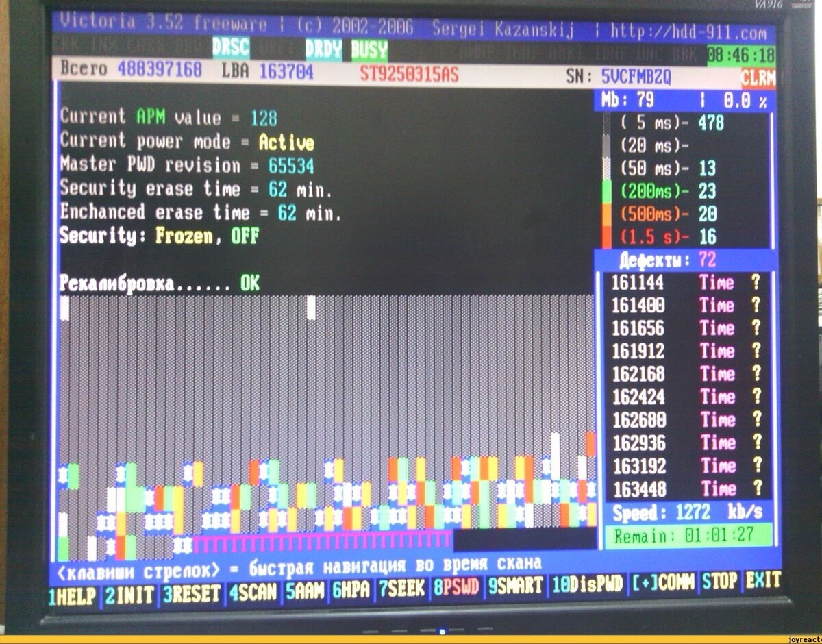Image resolution: width=822 pixels, height=644 pixels.
Task: Show 9SMART attributes from the bottom bar
Action: 515,584
